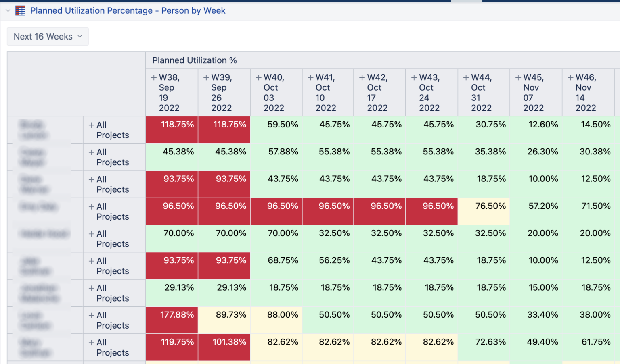Expand the W40 Oct 03 2022 column
The image size is (620, 364).
point(257,77)
